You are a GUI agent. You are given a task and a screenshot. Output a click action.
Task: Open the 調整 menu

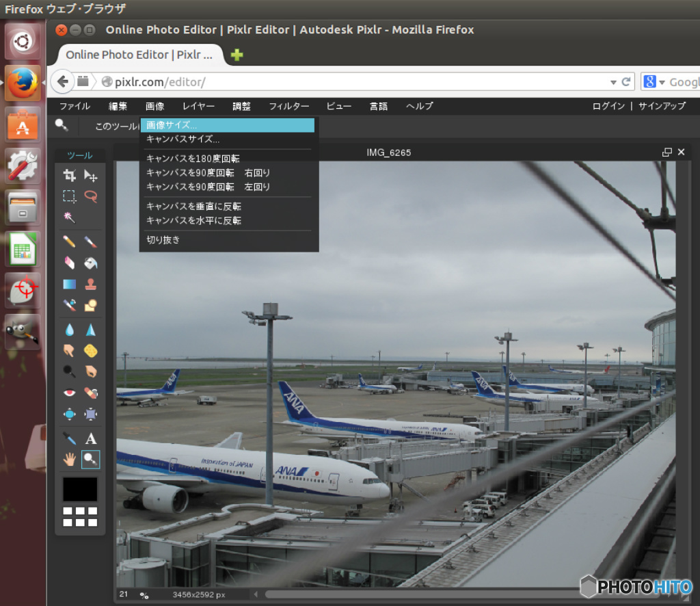(x=241, y=106)
